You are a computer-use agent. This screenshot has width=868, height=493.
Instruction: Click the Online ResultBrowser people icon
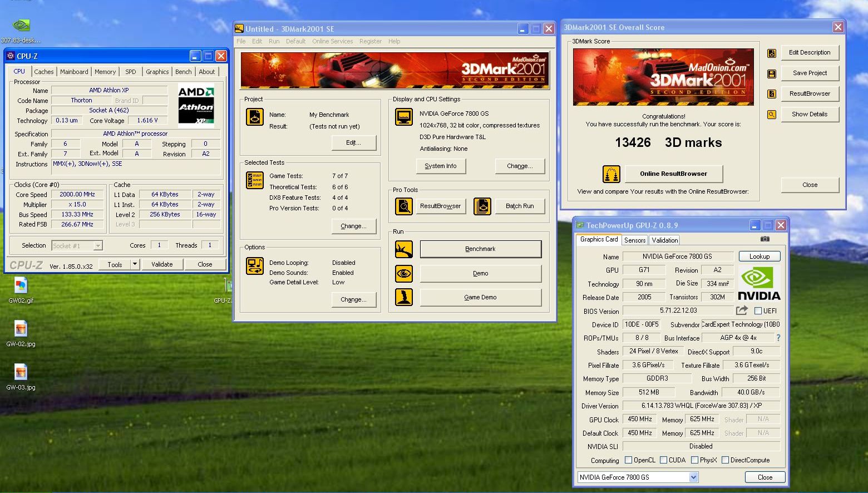[611, 174]
